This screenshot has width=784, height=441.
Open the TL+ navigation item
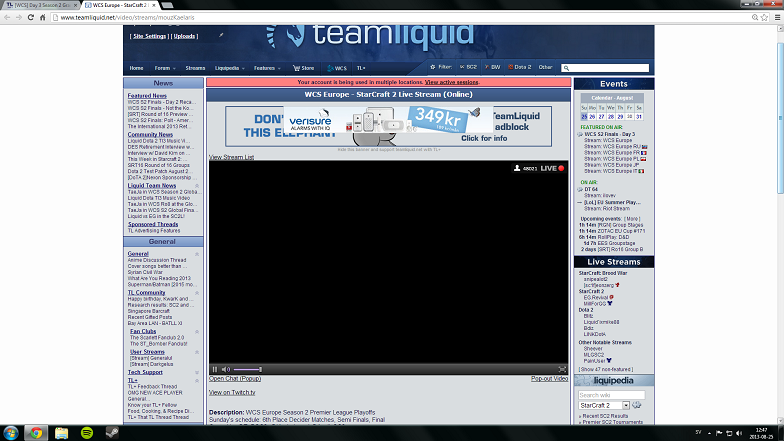click(361, 68)
